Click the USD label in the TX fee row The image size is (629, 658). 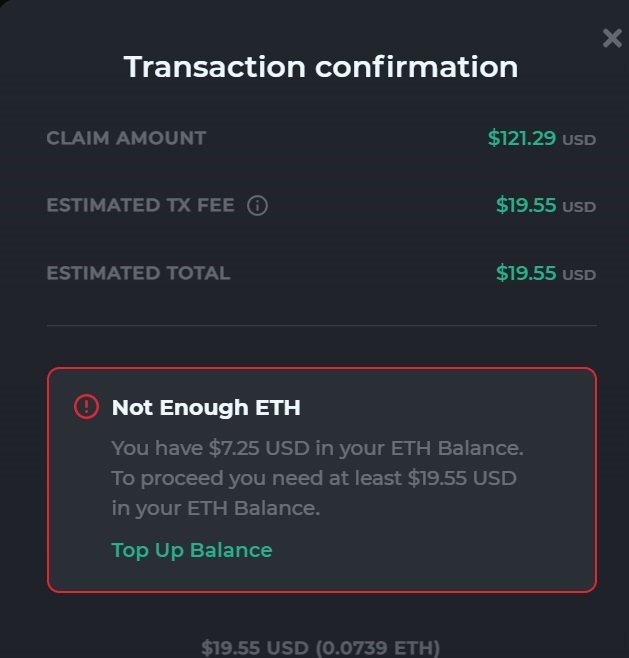pos(579,207)
